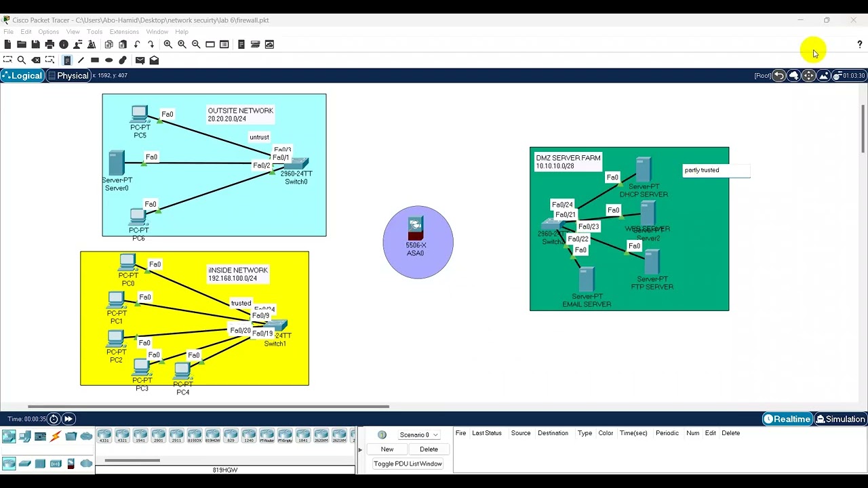Zoom out of the workspace
This screenshot has height=488, width=868.
(x=196, y=44)
